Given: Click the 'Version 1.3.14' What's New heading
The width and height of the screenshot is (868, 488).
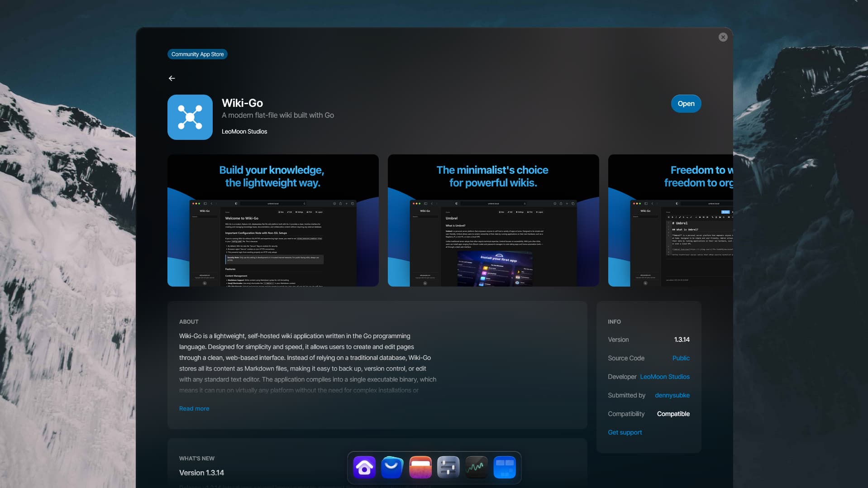Looking at the screenshot, I should pyautogui.click(x=201, y=473).
